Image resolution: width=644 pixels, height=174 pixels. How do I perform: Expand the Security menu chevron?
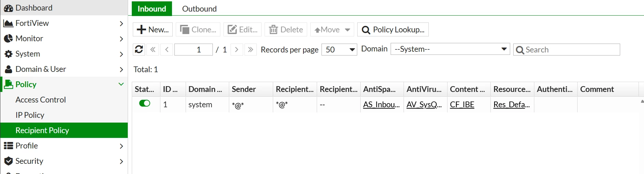121,161
